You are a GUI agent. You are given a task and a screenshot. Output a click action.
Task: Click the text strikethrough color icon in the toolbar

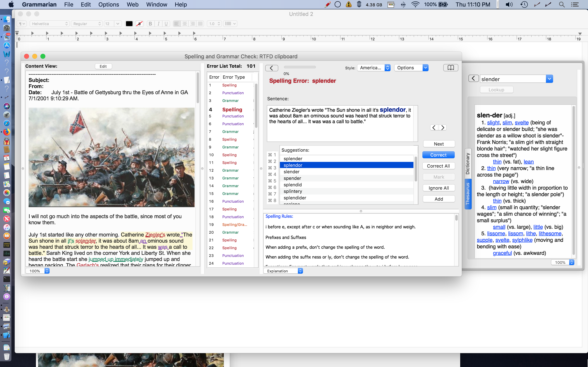(139, 23)
